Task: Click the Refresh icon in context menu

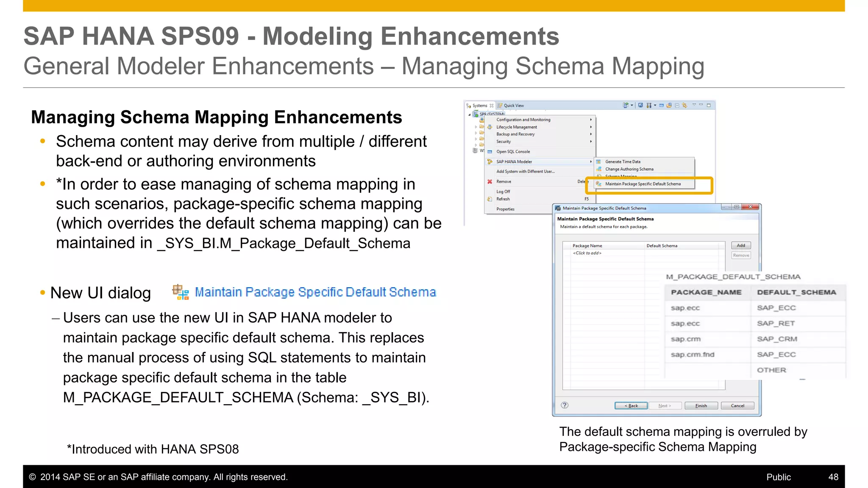Action: (x=490, y=199)
